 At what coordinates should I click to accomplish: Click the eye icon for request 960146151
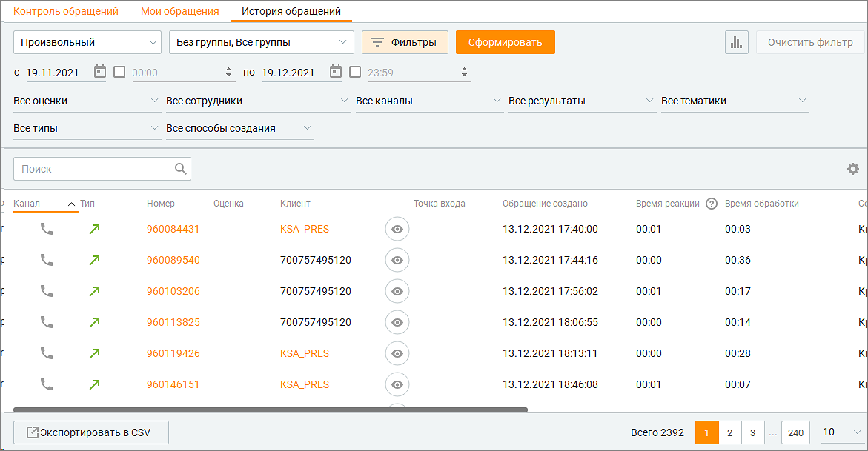click(397, 384)
